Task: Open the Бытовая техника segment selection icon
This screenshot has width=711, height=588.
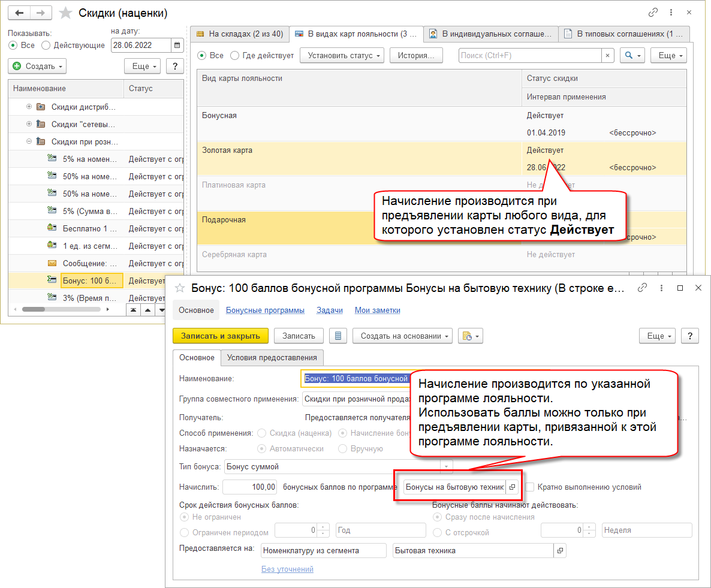Action: (x=560, y=551)
